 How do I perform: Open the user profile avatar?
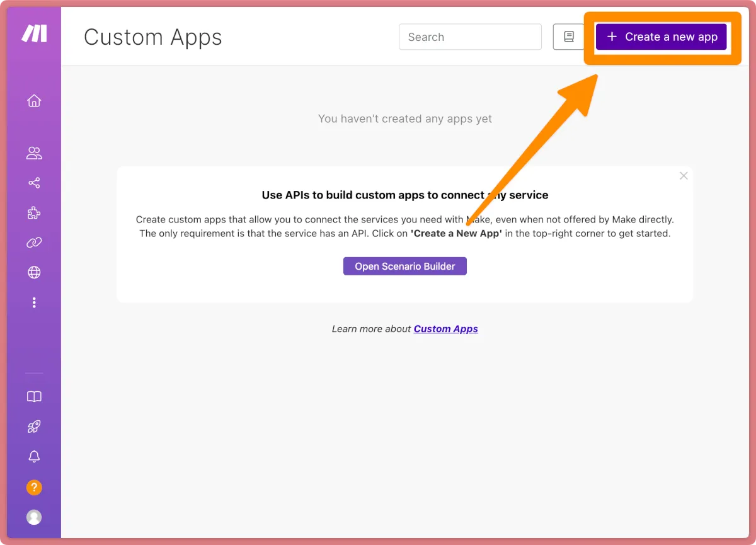click(x=34, y=517)
